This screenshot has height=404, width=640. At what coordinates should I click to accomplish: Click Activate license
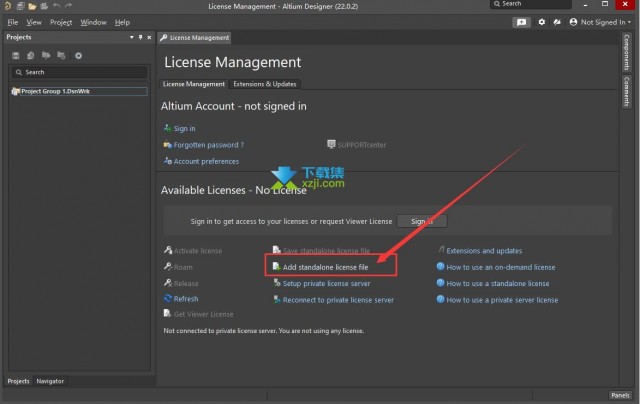pyautogui.click(x=198, y=251)
